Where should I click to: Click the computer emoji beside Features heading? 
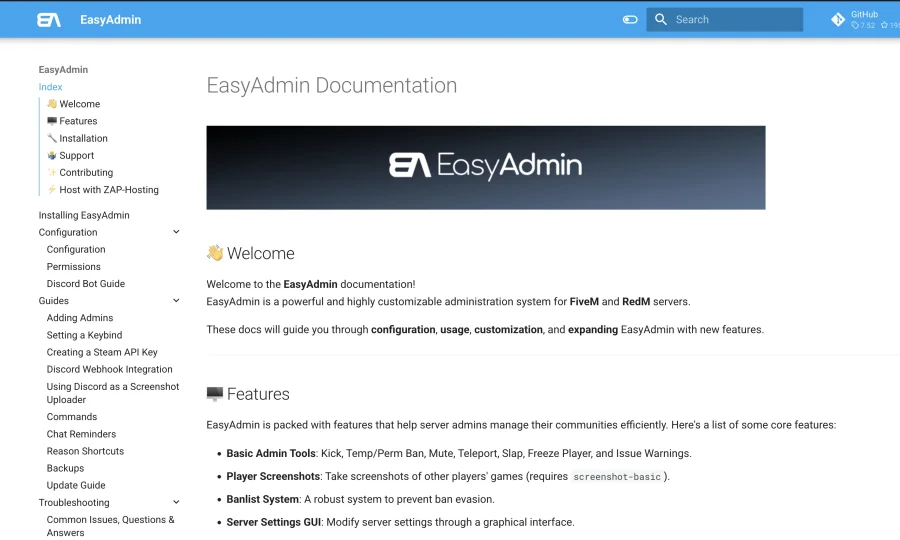[215, 394]
